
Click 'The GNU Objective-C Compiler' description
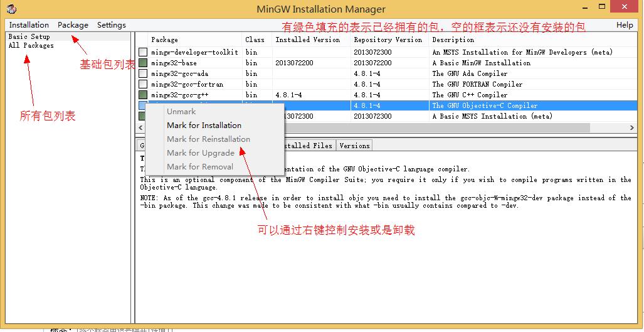(x=485, y=105)
